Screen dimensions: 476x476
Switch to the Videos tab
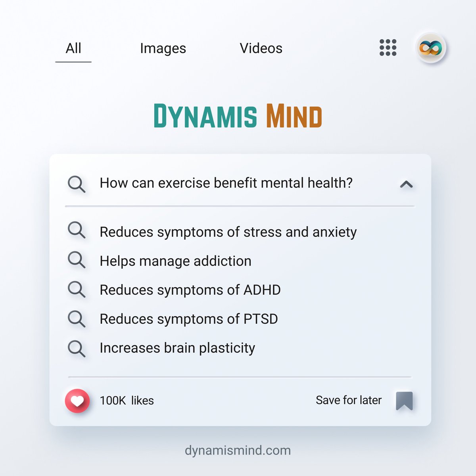tap(261, 48)
